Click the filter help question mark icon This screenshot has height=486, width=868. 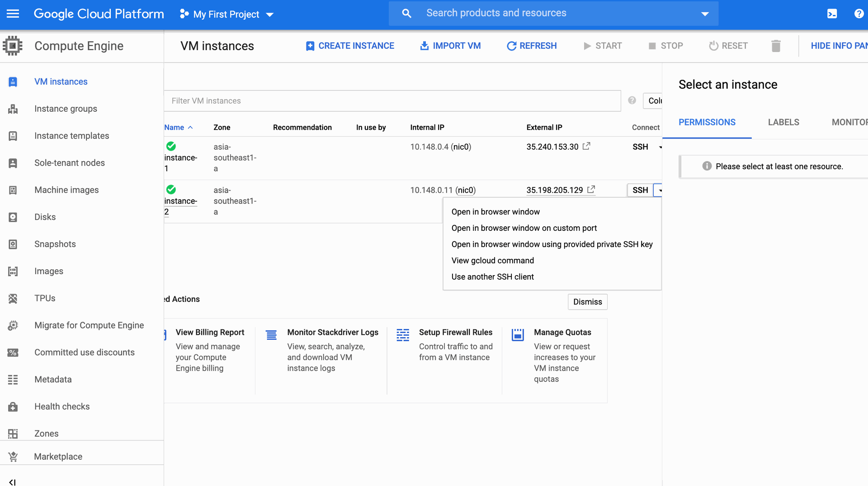(x=632, y=100)
